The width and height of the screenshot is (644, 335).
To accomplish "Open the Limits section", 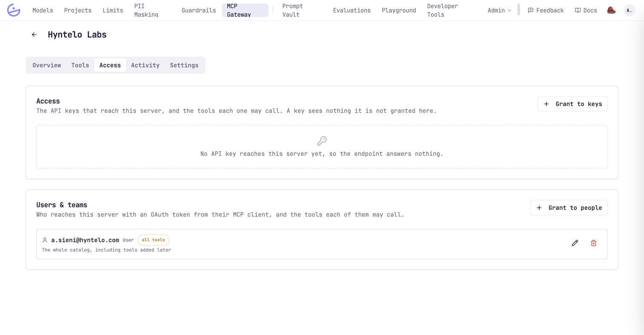I will click(x=113, y=10).
